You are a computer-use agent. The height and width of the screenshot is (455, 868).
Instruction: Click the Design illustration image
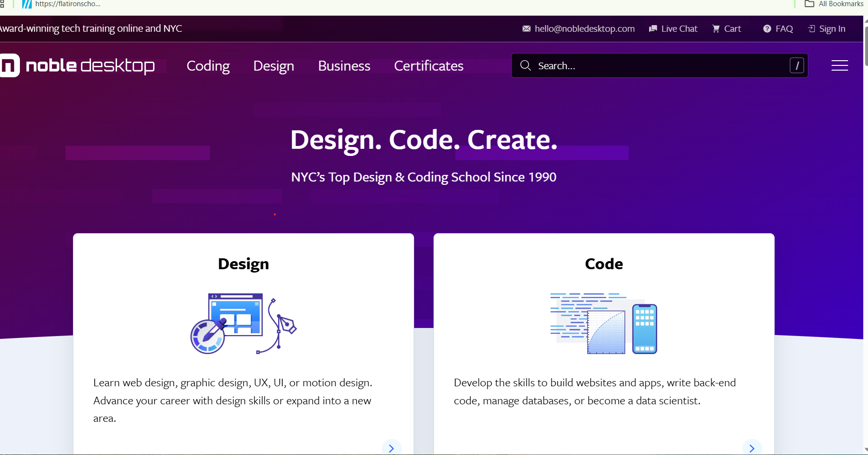tap(244, 323)
